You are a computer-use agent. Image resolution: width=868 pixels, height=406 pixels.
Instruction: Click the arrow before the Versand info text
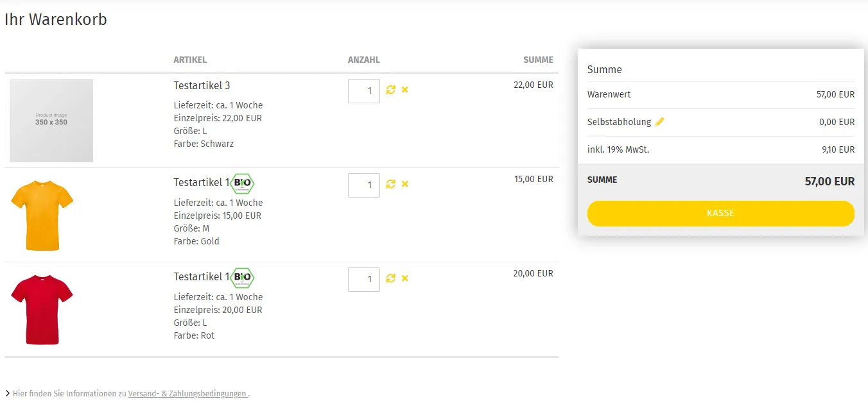click(x=7, y=394)
